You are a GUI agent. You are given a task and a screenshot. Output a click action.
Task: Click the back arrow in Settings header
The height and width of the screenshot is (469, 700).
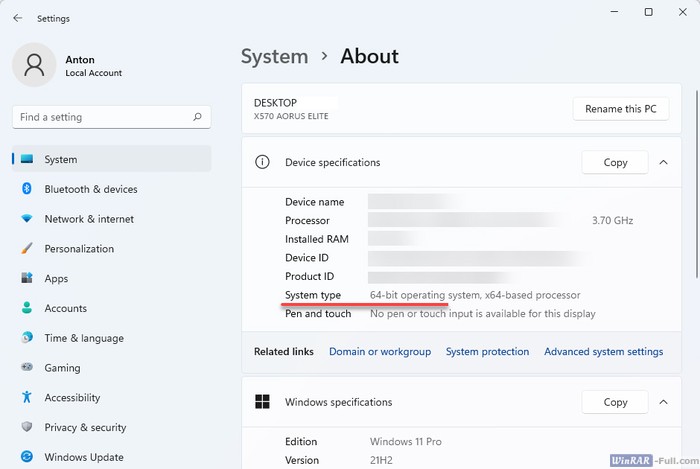(x=18, y=18)
